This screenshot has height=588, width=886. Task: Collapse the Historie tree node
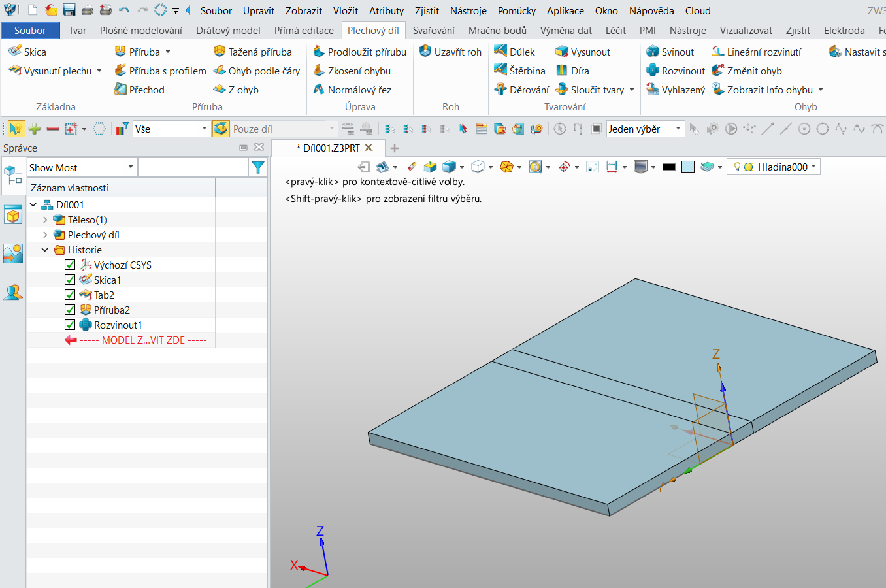pos(45,250)
